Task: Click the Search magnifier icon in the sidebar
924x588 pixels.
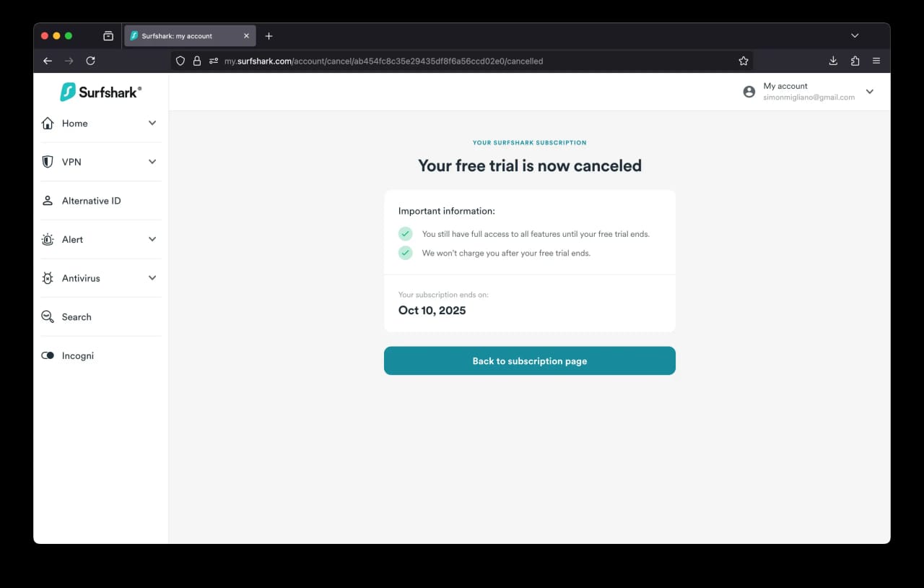Action: pos(48,316)
